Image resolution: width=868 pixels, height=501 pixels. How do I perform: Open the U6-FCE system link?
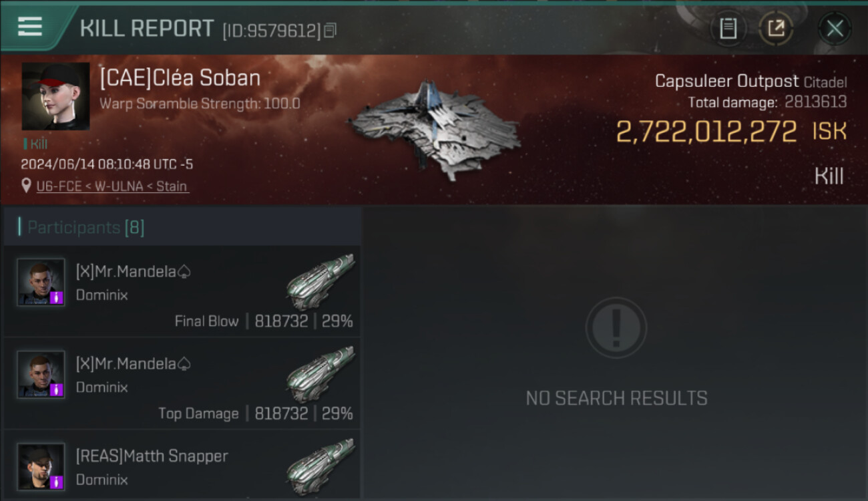point(58,186)
